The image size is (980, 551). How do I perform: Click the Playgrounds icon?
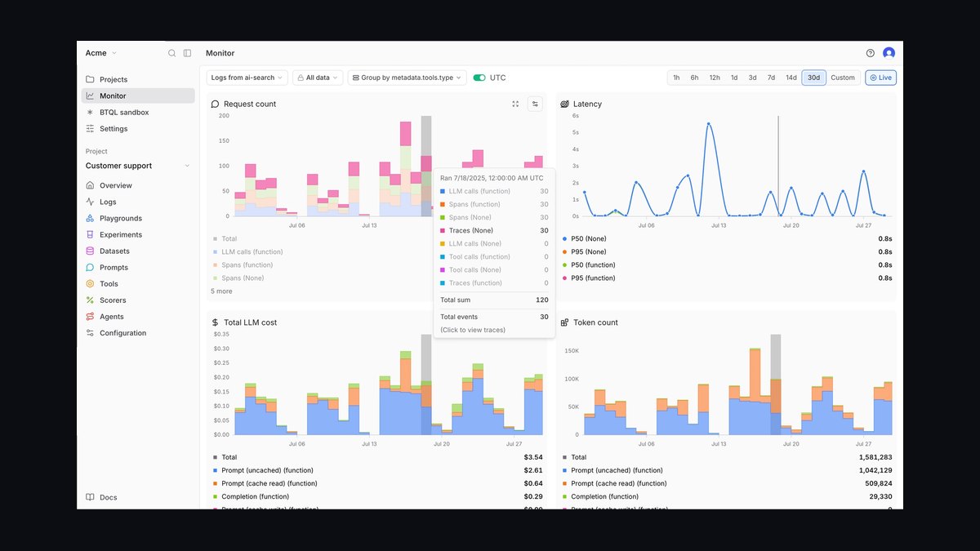91,218
